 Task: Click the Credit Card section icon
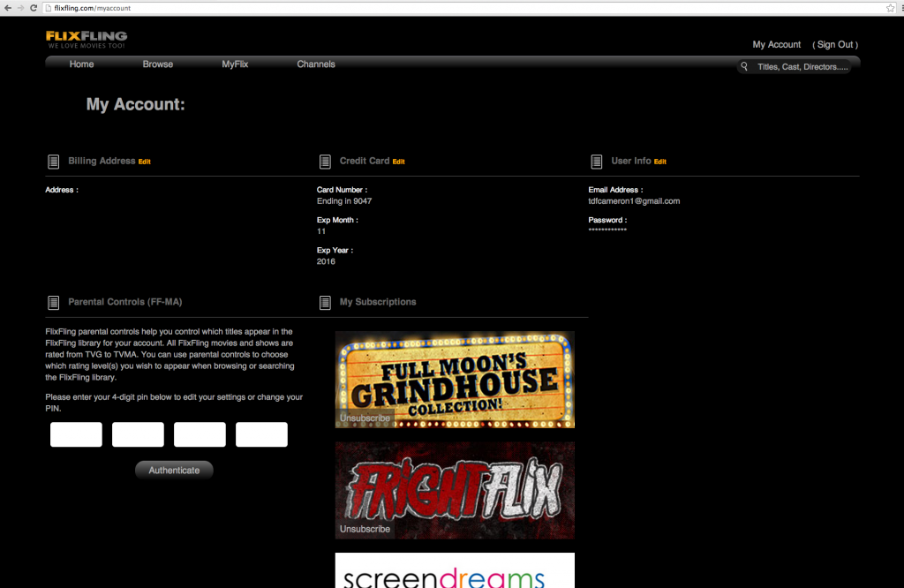[x=325, y=162]
